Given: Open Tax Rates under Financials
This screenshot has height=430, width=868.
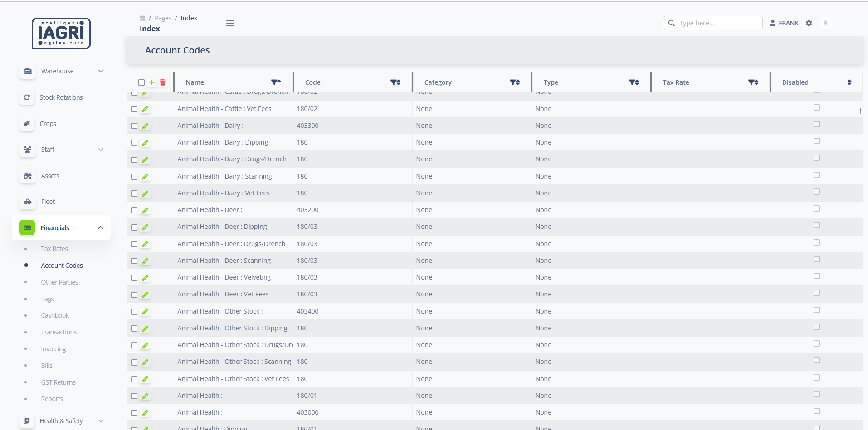Looking at the screenshot, I should pos(54,249).
